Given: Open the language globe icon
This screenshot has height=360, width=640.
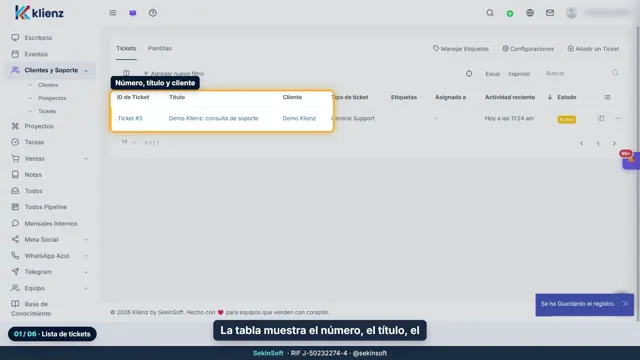Looking at the screenshot, I should coord(530,13).
